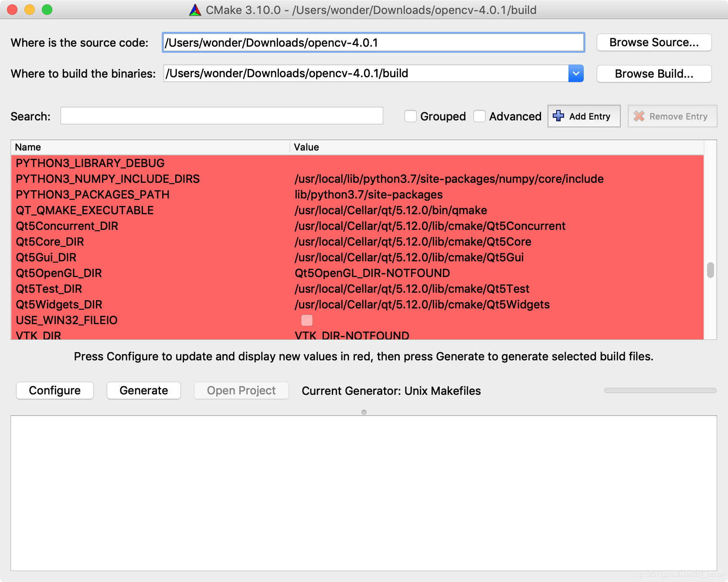The width and height of the screenshot is (728, 582).
Task: Focus the source code path field
Action: click(x=373, y=42)
